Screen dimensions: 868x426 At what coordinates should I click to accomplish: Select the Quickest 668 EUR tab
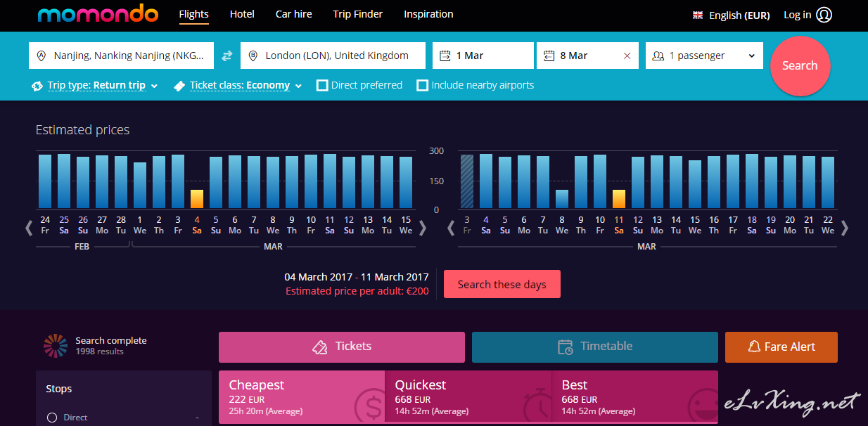tap(468, 397)
